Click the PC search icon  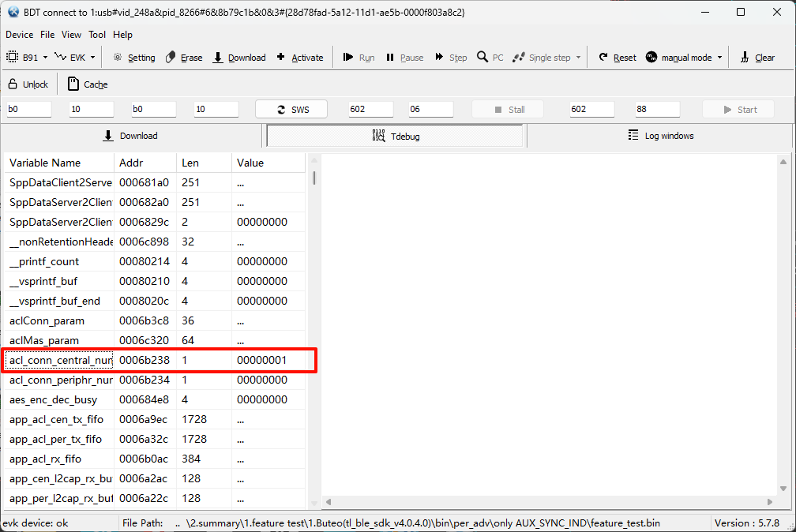point(490,57)
